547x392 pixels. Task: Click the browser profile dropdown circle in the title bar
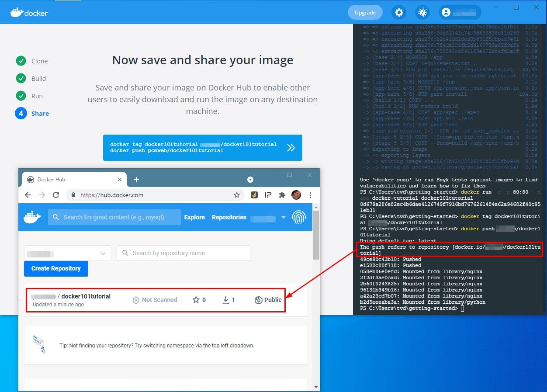(250, 180)
